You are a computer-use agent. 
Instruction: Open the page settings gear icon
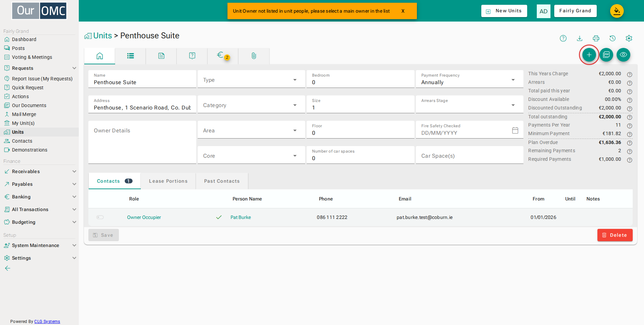629,38
